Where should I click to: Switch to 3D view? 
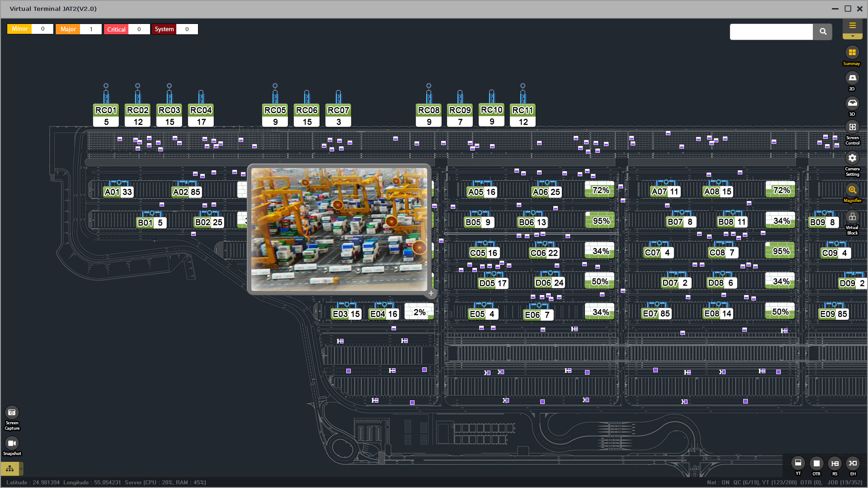coord(852,103)
